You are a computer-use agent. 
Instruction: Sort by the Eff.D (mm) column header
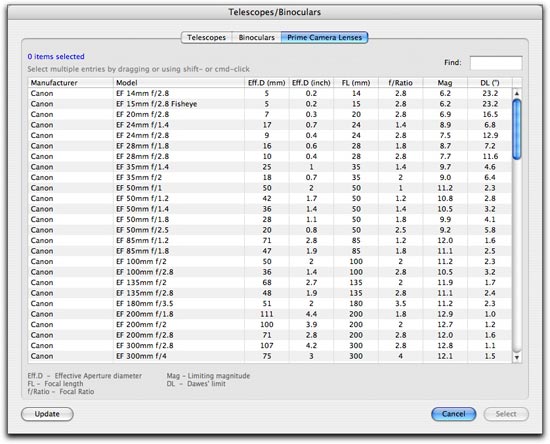pyautogui.click(x=267, y=83)
